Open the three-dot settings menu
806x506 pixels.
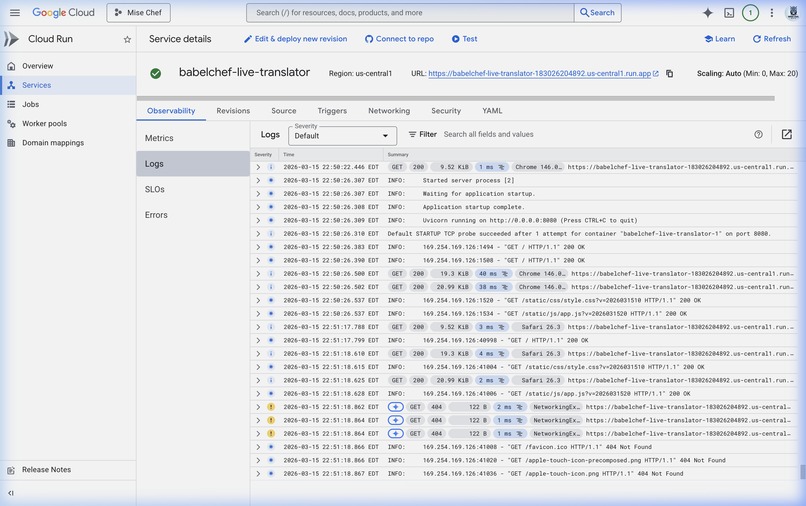point(772,13)
